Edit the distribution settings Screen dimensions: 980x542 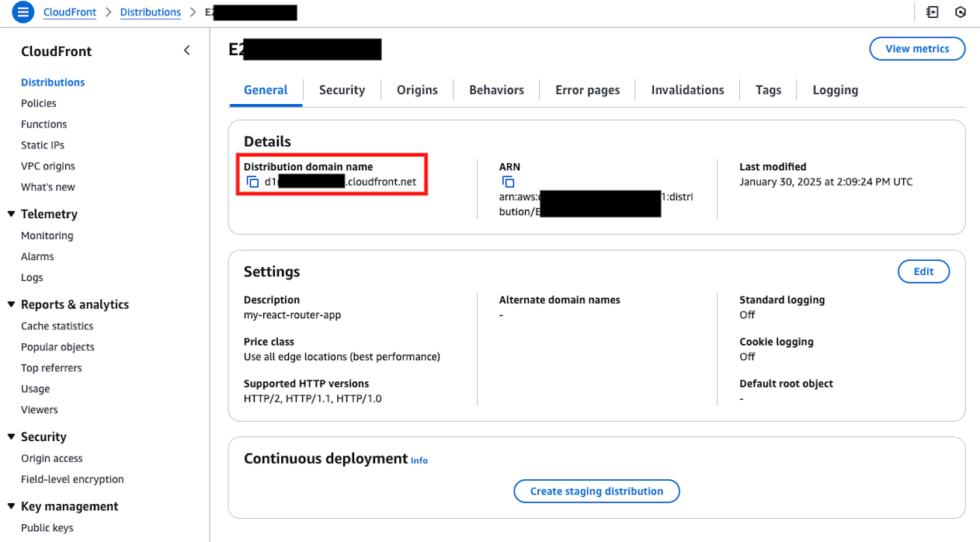[x=923, y=271]
